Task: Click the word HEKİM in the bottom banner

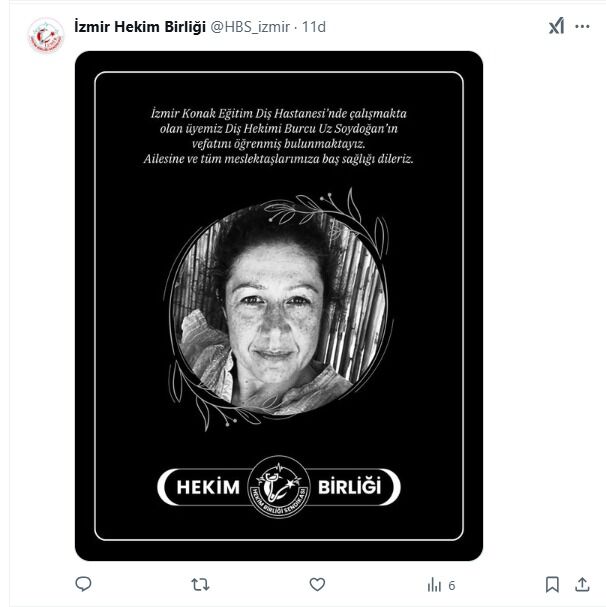Action: [208, 487]
